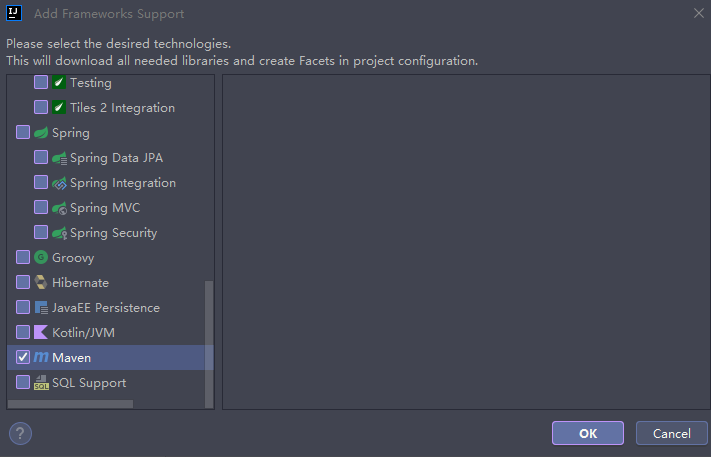Uncheck the Maven checkbox
This screenshot has width=711, height=457.
23,358
